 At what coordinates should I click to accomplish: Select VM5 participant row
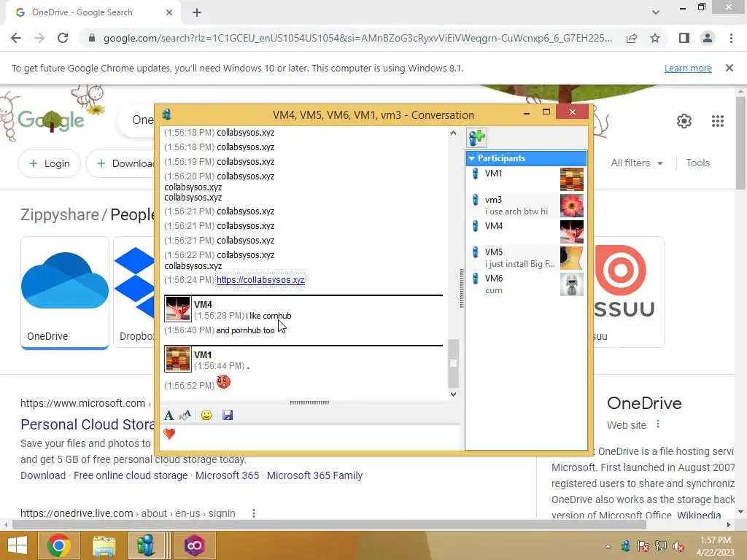(x=526, y=257)
